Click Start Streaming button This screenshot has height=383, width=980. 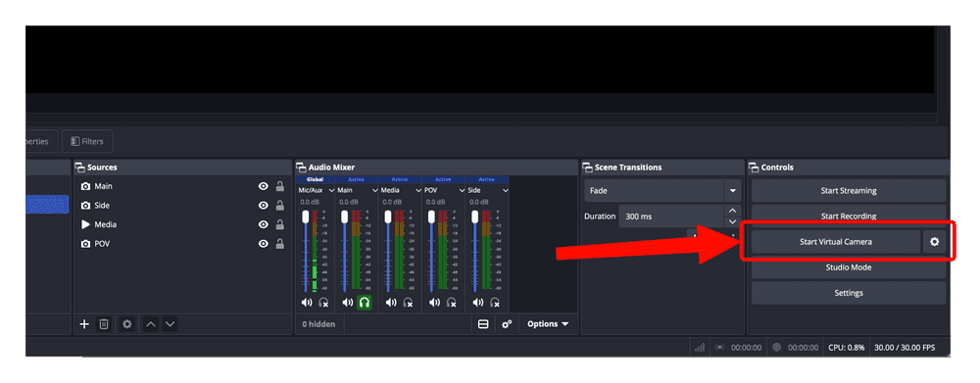pyautogui.click(x=848, y=191)
